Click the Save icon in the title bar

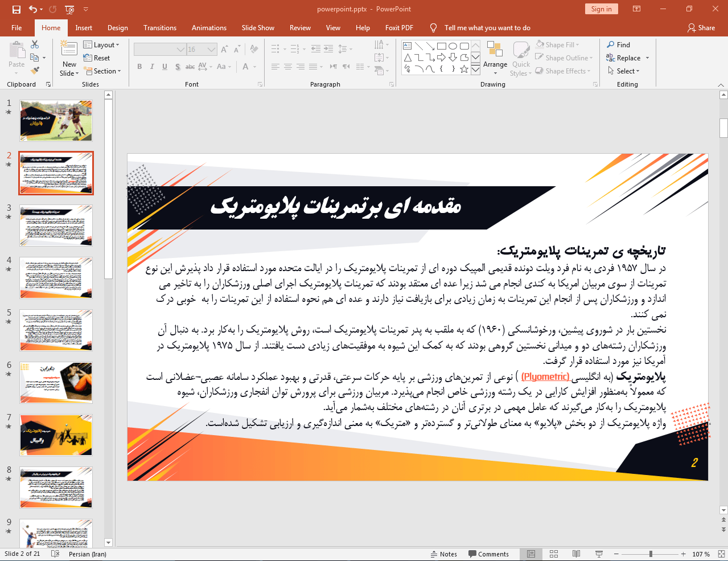click(x=16, y=9)
